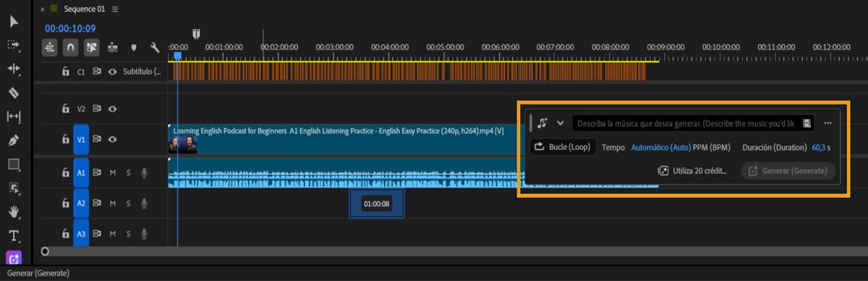Toggle sync lock on track C1
Screen dimensions: 868x281
coord(98,72)
